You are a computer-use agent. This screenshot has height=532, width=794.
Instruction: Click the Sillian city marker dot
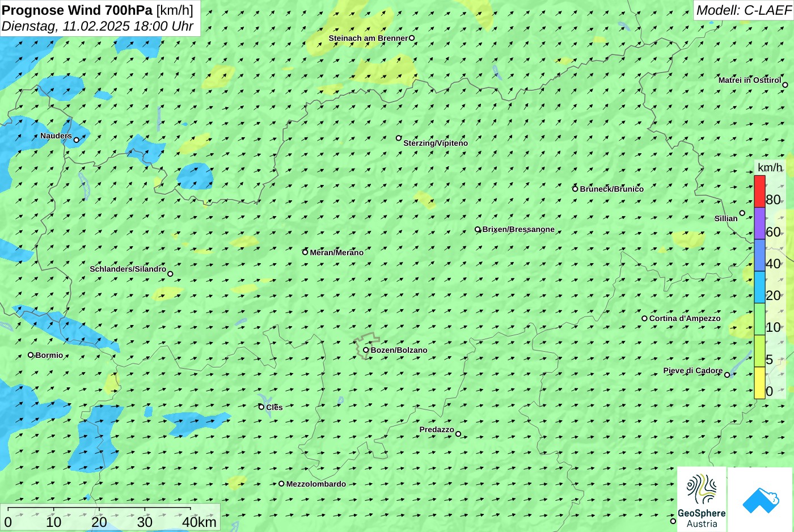click(x=742, y=213)
